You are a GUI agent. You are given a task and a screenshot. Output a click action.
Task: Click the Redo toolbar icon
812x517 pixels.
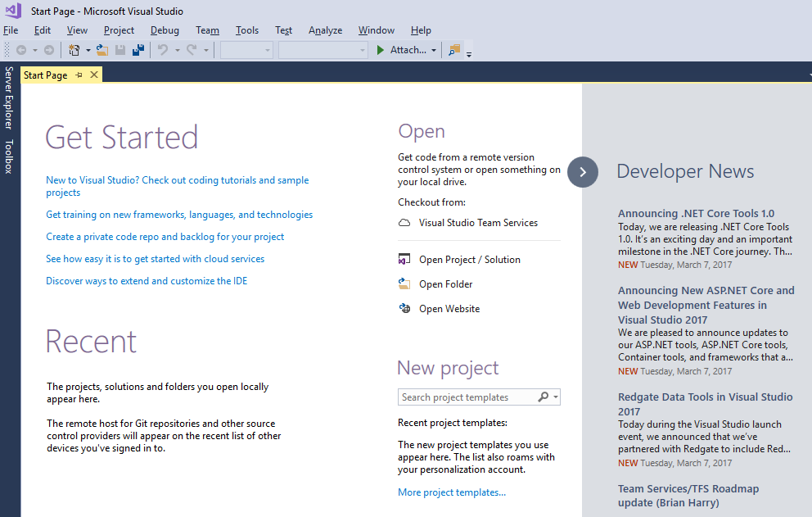click(192, 49)
